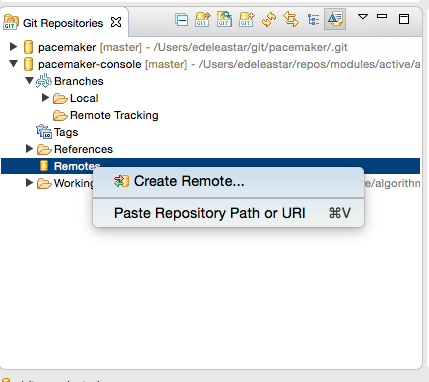The height and width of the screenshot is (382, 429).
Task: Click Git Repositories tab icon
Action: pos(11,22)
